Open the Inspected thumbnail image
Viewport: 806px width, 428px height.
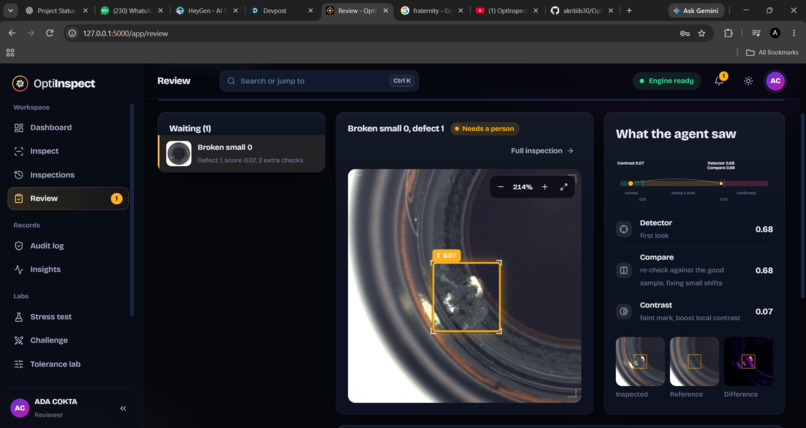pos(640,361)
